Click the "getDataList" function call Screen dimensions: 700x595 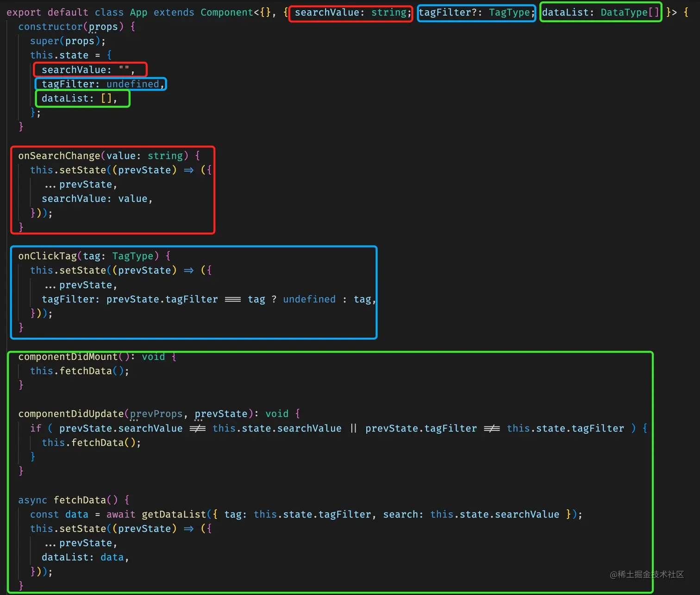174,515
